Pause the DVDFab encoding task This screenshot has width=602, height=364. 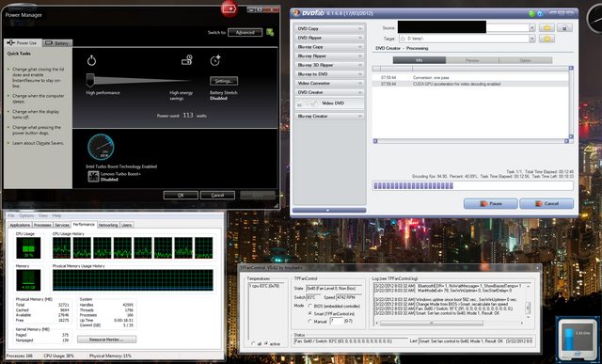pos(490,204)
